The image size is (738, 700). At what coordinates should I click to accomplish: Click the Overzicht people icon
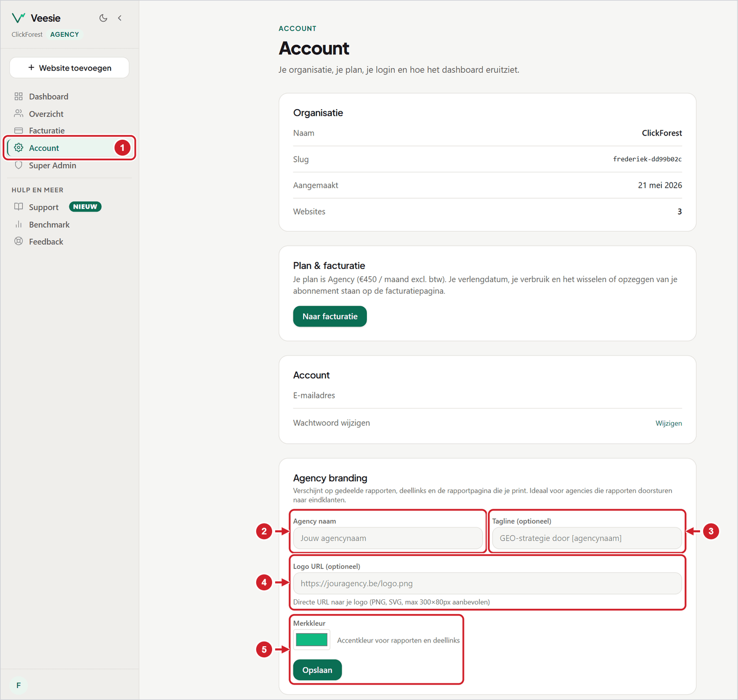(18, 113)
